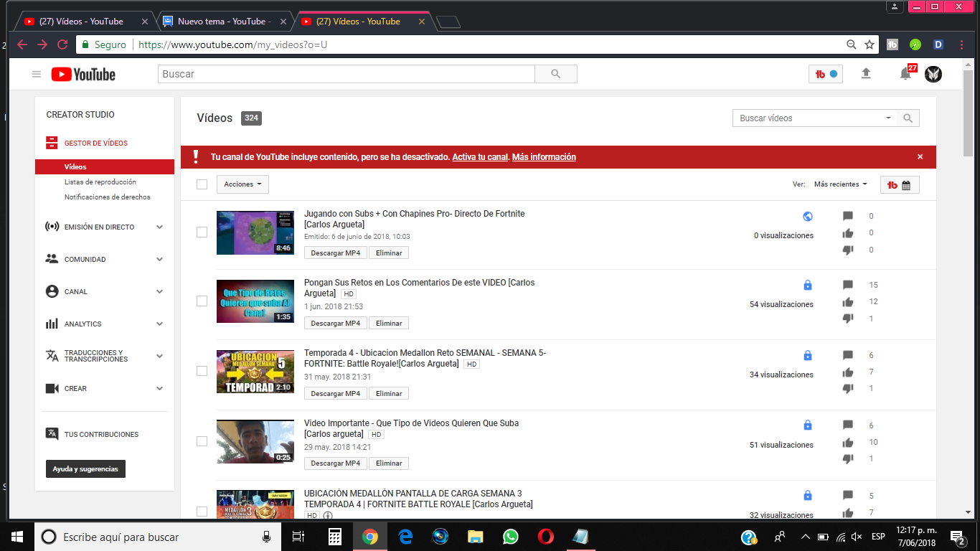Viewport: 980px width, 551px height.
Task: Open the Más información link in the banner
Action: pos(544,157)
